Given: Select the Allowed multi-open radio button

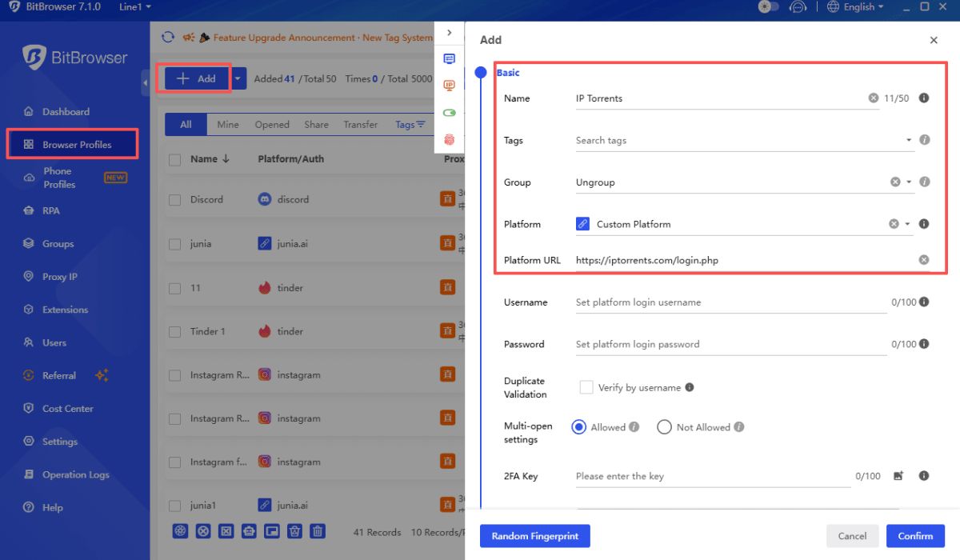Looking at the screenshot, I should point(578,427).
